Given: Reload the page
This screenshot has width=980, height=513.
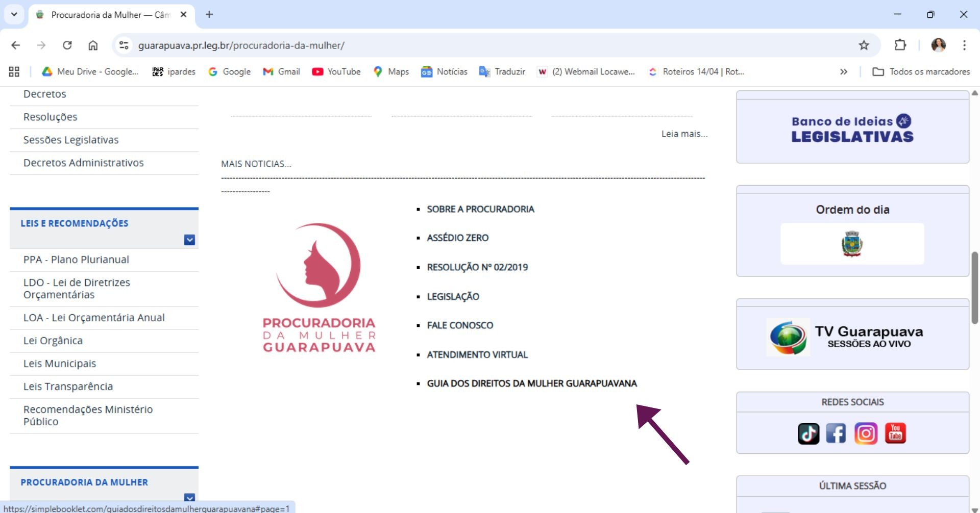Looking at the screenshot, I should pos(67,45).
